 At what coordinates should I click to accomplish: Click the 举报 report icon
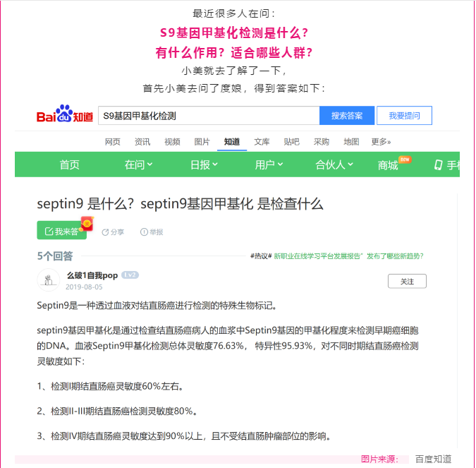[144, 232]
